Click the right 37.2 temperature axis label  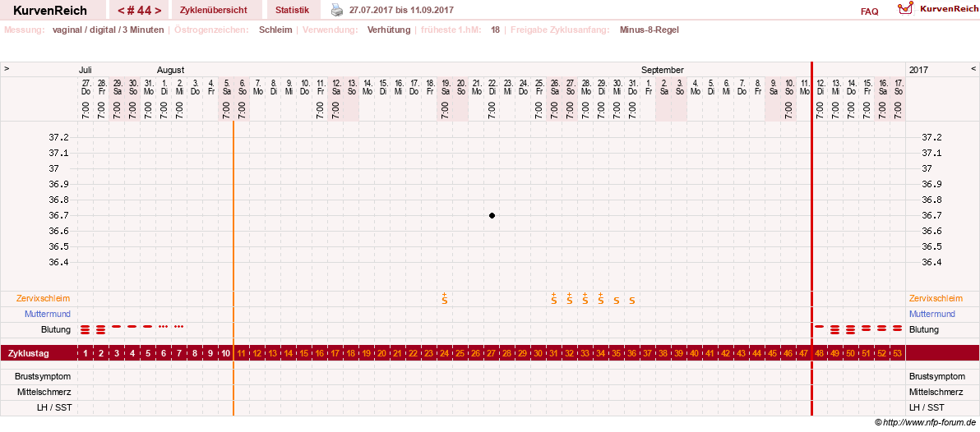pos(933,137)
